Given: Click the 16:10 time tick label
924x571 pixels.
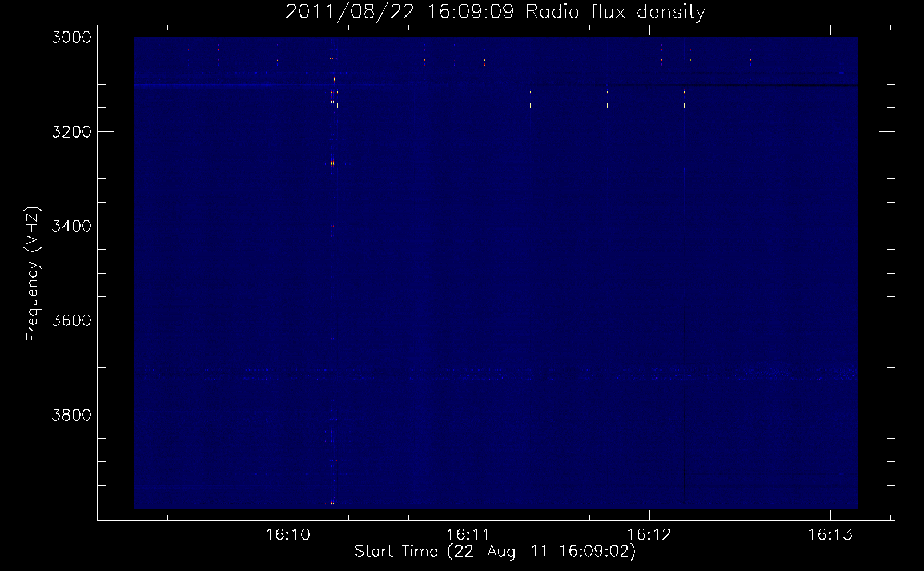Looking at the screenshot, I should (x=288, y=534).
